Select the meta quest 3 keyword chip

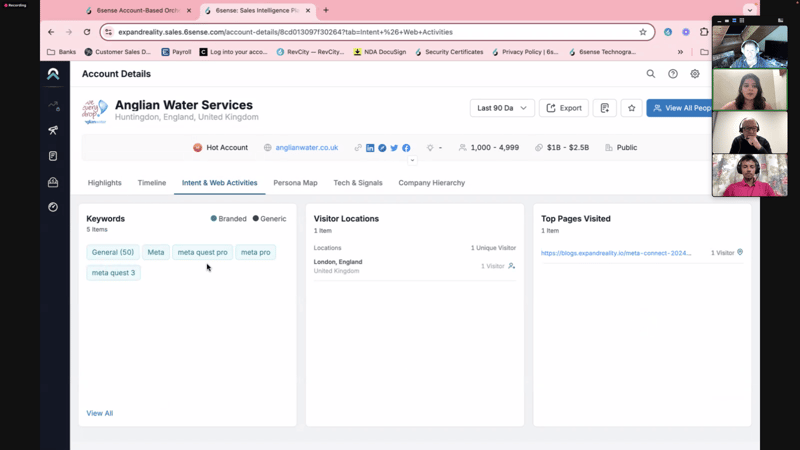coord(113,272)
